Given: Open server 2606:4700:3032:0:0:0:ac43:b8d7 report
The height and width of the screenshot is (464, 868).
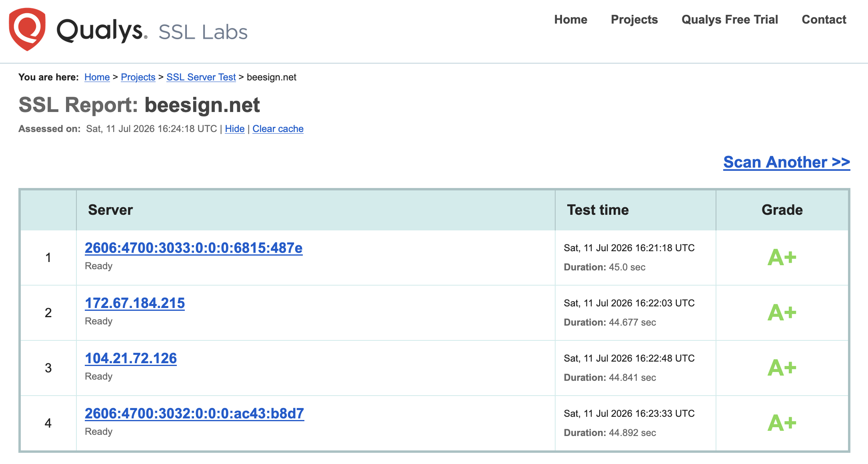Looking at the screenshot, I should point(194,414).
